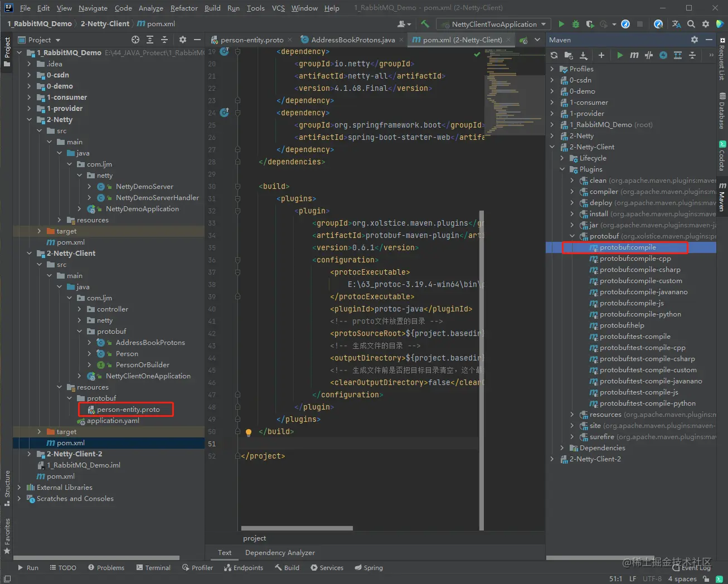This screenshot has height=584, width=728.
Task: Toggle Maven offline mode
Action: (x=648, y=55)
